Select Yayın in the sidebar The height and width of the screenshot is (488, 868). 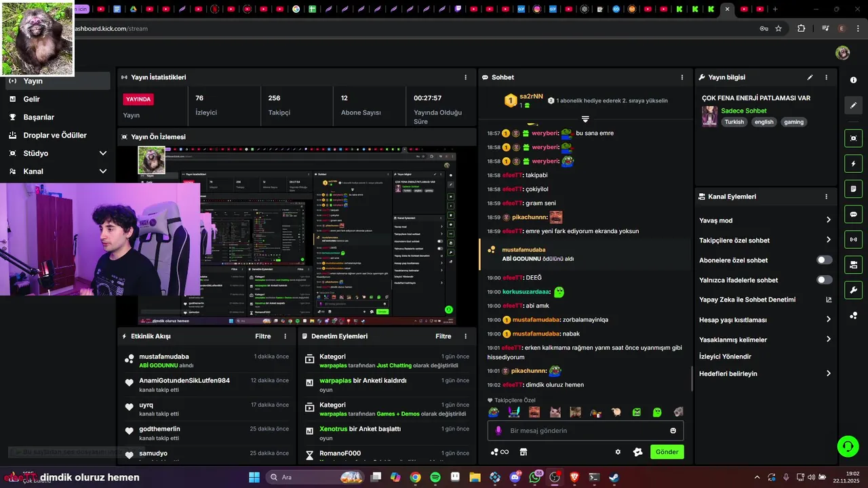click(57, 81)
